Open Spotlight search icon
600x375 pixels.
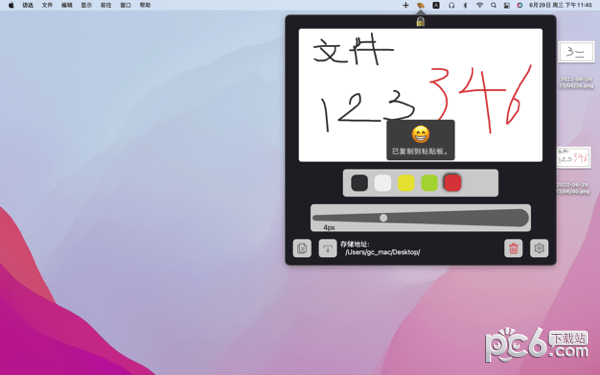[x=494, y=5]
